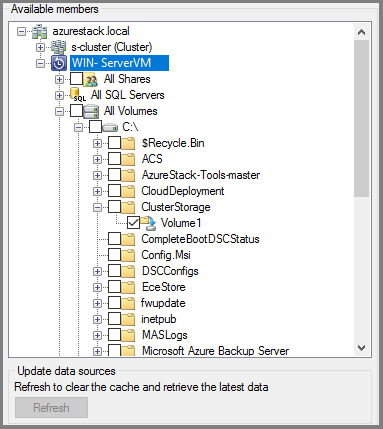The image size is (383, 429).
Task: Expand the AzureStack-Tools-master folder
Action: 97,175
